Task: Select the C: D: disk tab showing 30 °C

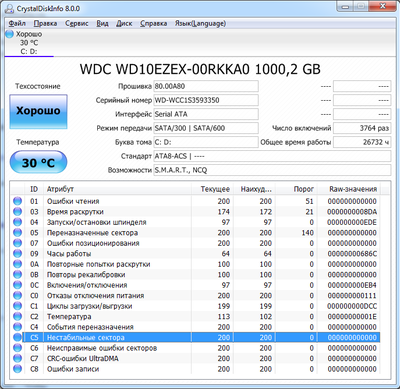Action: click(x=29, y=43)
